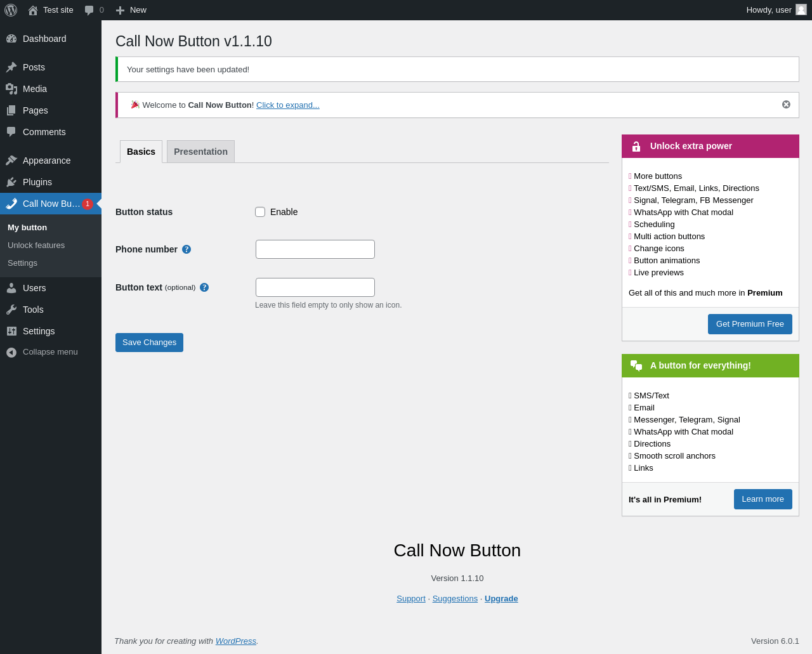Focus the Phone number input field
Image resolution: width=812 pixels, height=654 pixels.
[315, 249]
